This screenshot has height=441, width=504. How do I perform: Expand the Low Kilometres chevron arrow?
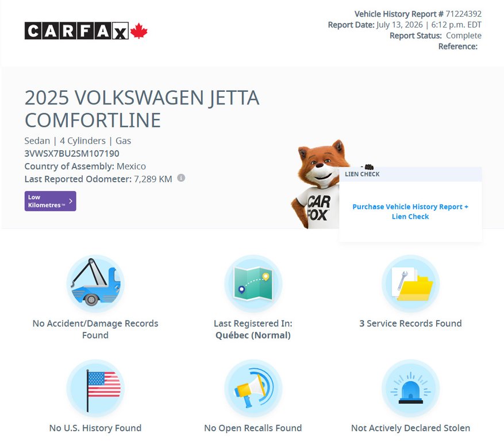(71, 201)
